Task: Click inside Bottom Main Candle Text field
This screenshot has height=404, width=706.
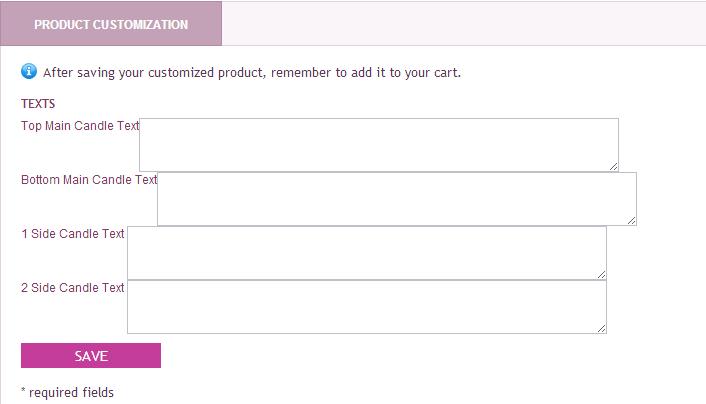Action: [396, 198]
